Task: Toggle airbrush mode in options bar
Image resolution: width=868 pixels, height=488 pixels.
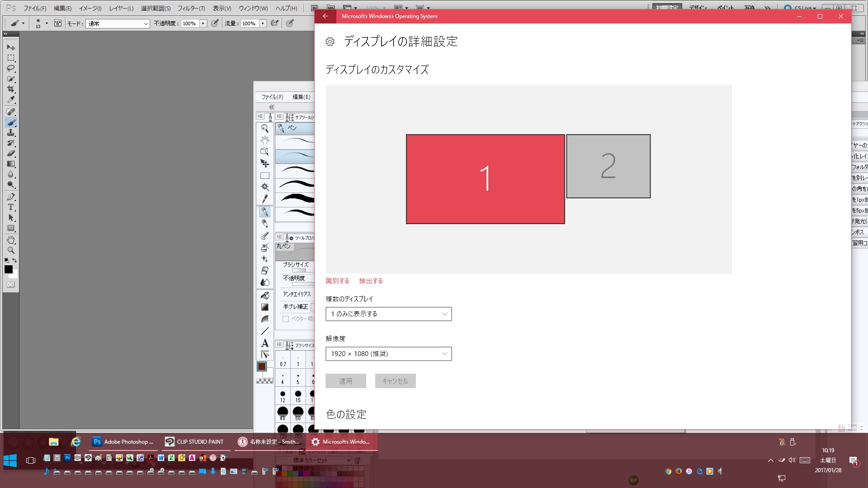Action: click(274, 23)
